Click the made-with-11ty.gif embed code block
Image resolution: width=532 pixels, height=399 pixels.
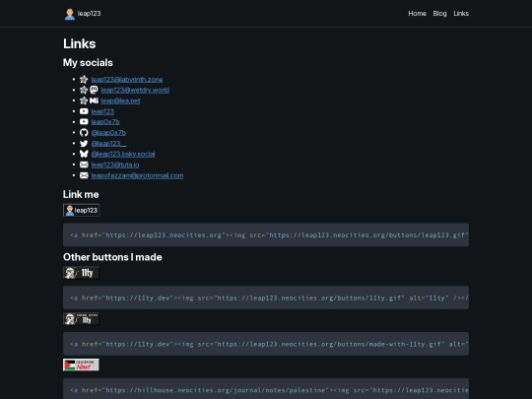click(x=266, y=344)
